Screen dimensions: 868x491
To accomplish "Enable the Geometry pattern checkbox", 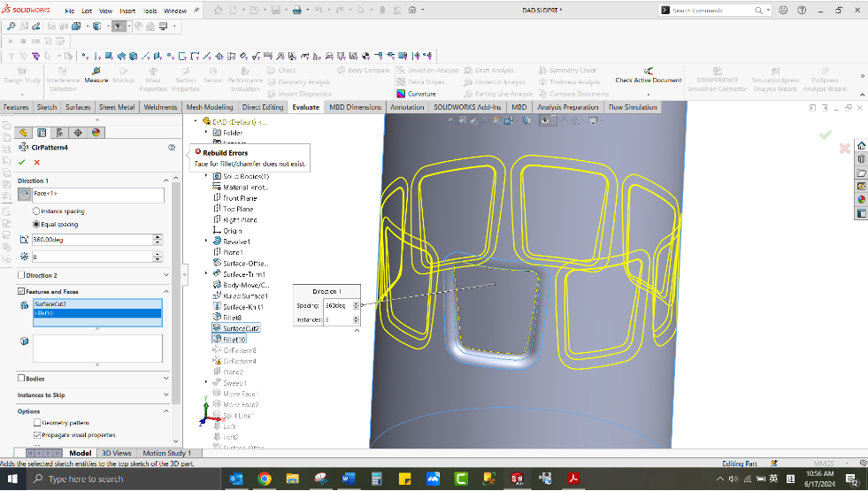I will coord(37,423).
